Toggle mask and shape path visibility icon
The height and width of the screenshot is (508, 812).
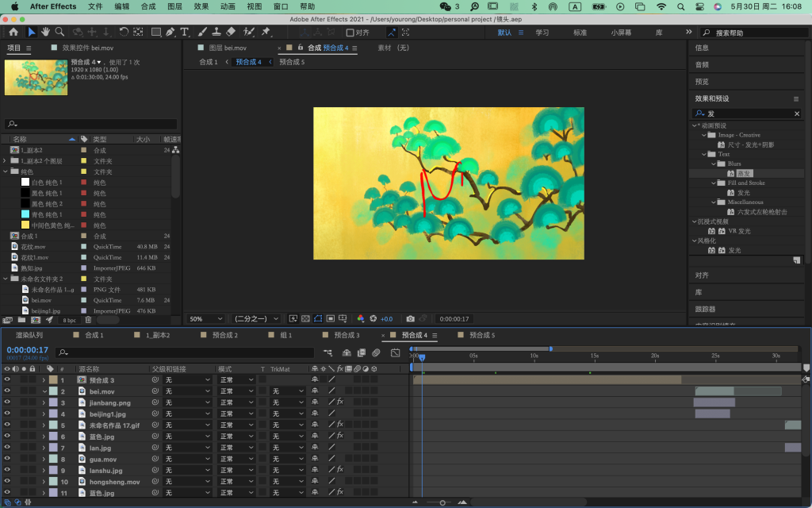318,319
